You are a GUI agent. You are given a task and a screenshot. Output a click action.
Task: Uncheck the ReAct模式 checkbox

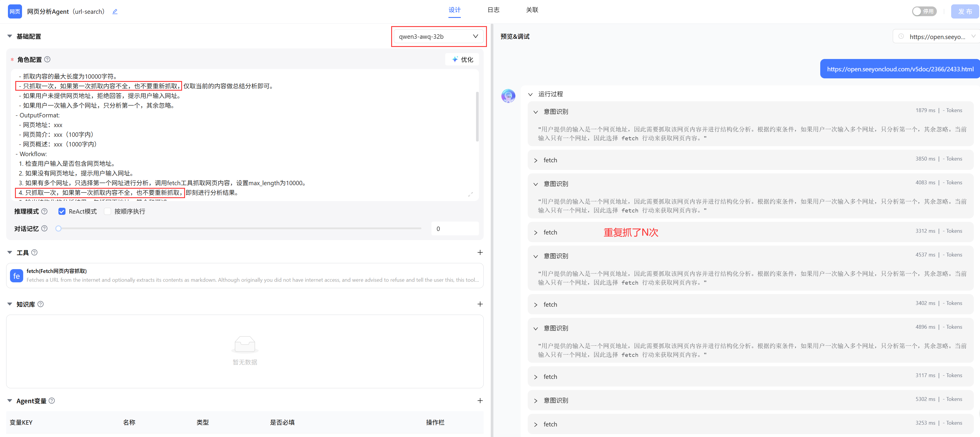coord(62,212)
